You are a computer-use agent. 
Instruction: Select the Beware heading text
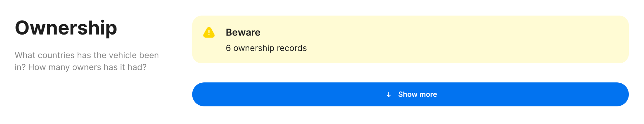point(243,32)
